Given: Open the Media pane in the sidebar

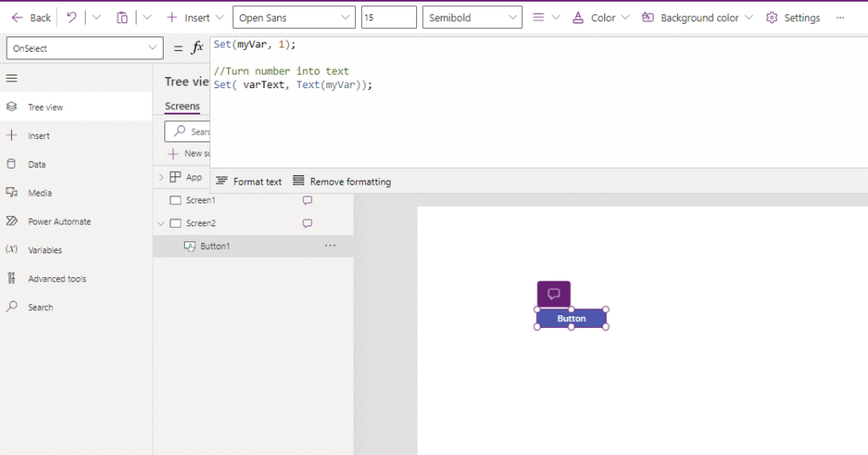Looking at the screenshot, I should [x=75, y=192].
